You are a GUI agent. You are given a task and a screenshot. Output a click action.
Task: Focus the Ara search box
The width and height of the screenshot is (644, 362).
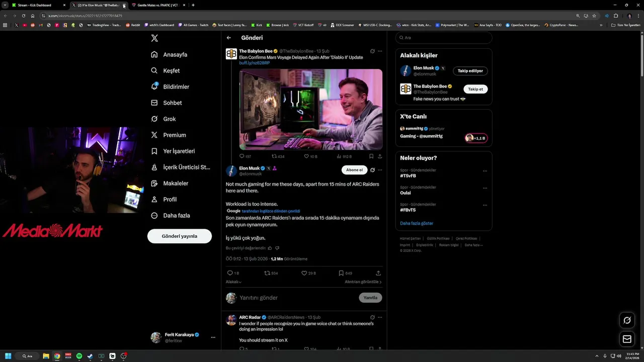[444, 38]
